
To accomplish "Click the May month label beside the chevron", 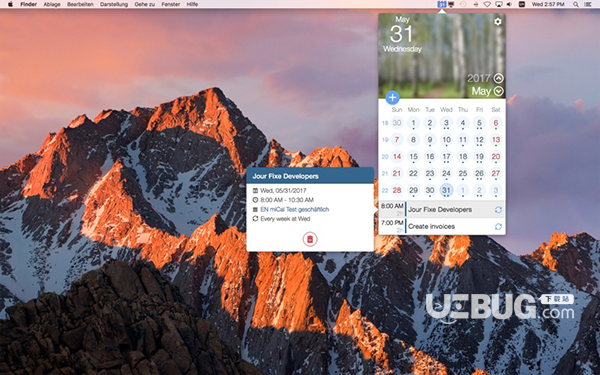I will (481, 91).
